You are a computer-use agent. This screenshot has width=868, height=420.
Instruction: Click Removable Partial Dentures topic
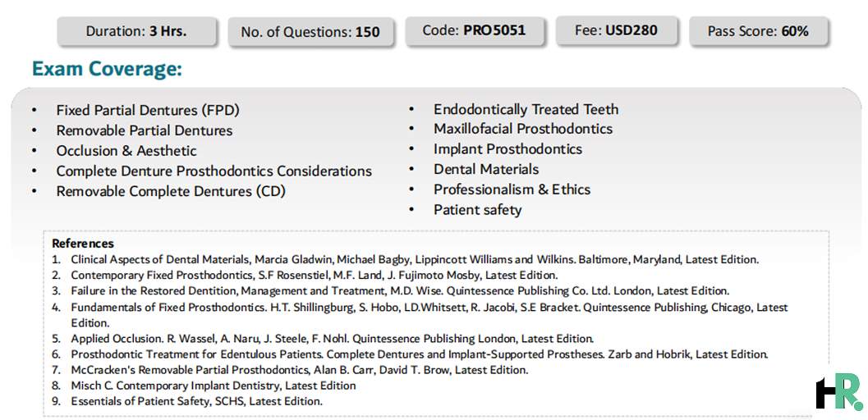pos(145,130)
